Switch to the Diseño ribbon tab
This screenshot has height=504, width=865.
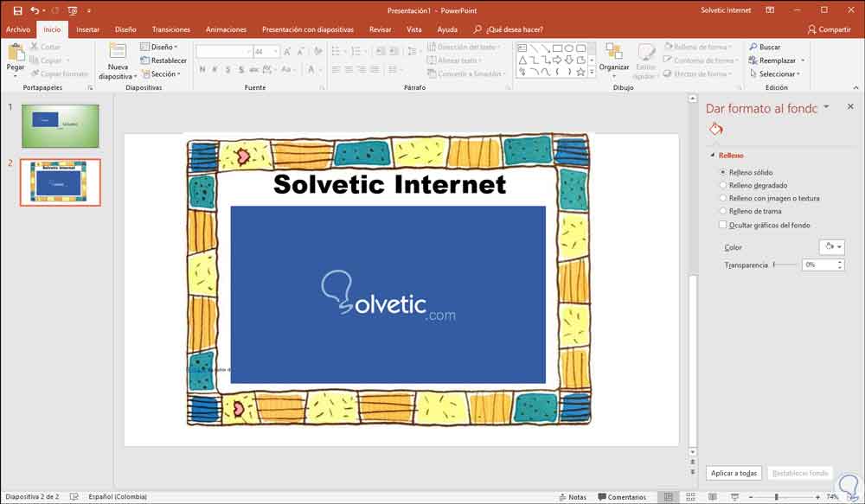point(125,29)
